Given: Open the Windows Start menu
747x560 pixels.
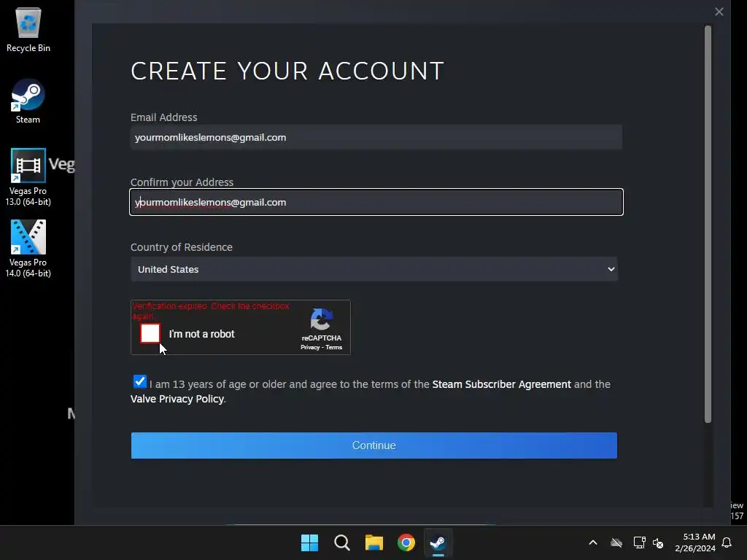Looking at the screenshot, I should pyautogui.click(x=309, y=542).
